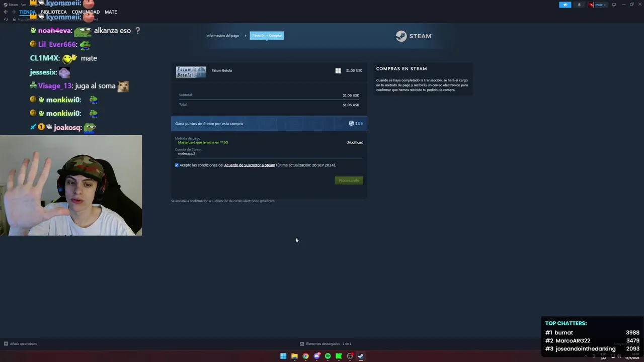Open the BIBLIOTECA tab

(53, 12)
